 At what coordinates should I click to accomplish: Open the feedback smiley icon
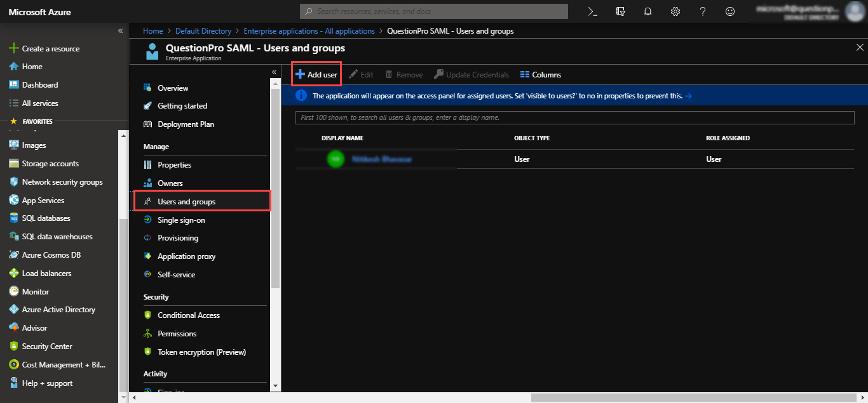[x=730, y=11]
